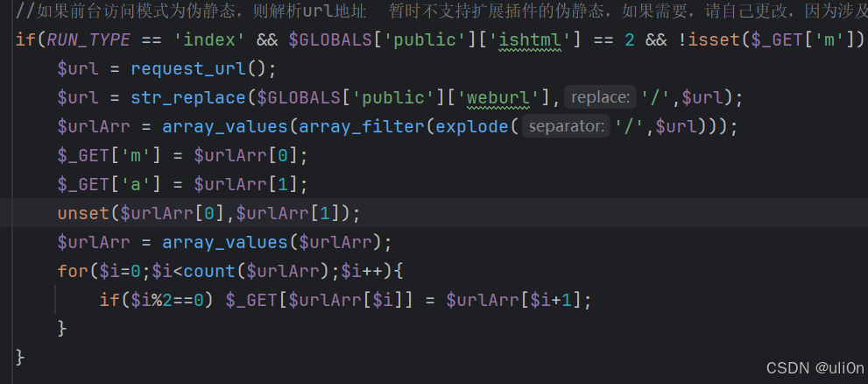This screenshot has height=384, width=868.
Task: Select the 'index' string literal
Action: tap(210, 39)
